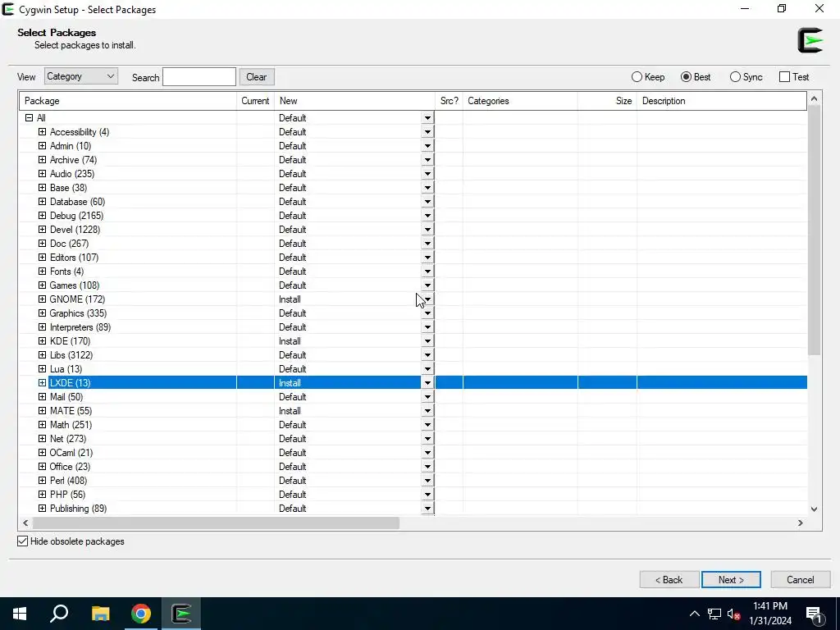Open action dropdown for Doc row
This screenshot has height=630, width=840.
(427, 243)
